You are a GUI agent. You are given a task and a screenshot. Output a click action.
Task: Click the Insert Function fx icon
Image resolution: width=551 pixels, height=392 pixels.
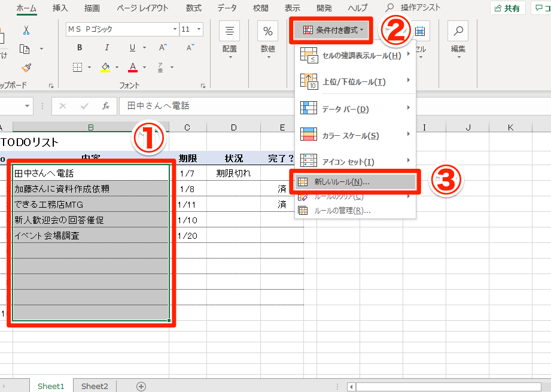pos(105,106)
